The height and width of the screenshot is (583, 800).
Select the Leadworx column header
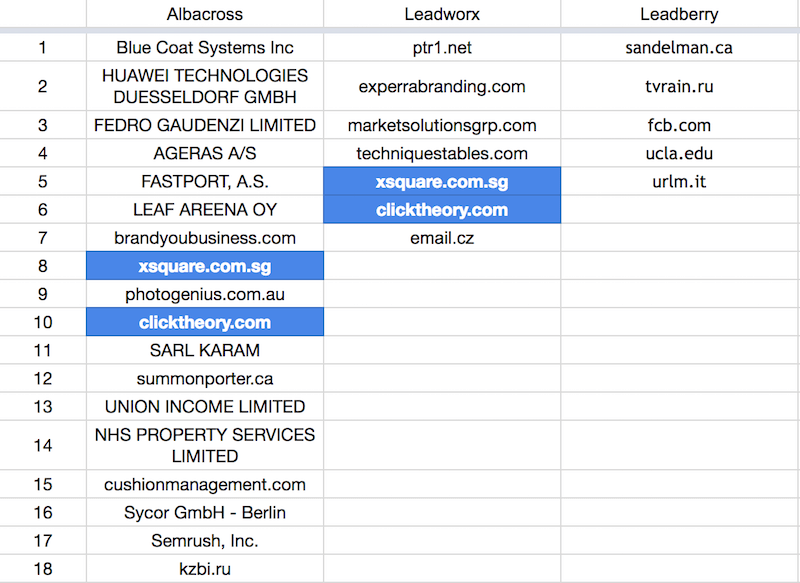pos(442,14)
